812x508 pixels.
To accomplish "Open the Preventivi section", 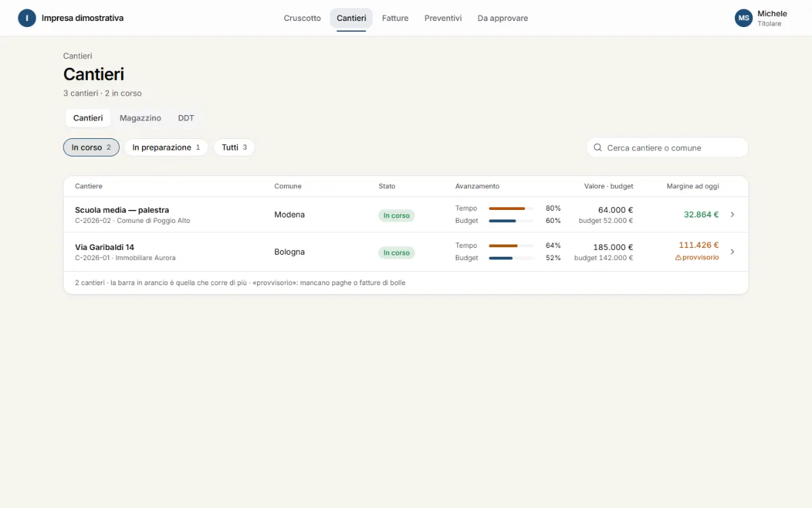I will point(443,18).
